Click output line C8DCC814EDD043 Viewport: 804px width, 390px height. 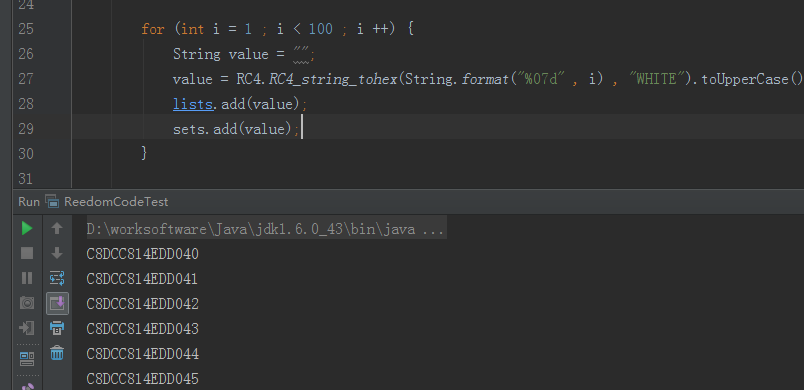[143, 329]
